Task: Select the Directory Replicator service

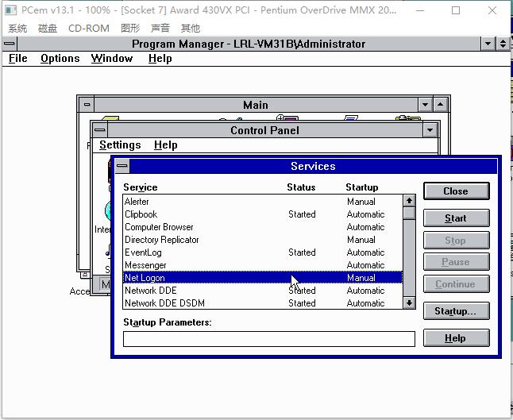Action: [263, 240]
